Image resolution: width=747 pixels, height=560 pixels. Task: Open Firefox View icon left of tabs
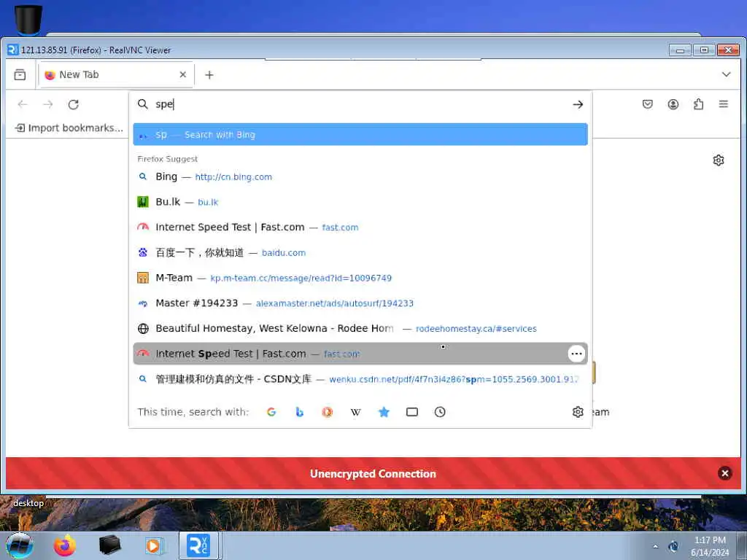(x=20, y=75)
